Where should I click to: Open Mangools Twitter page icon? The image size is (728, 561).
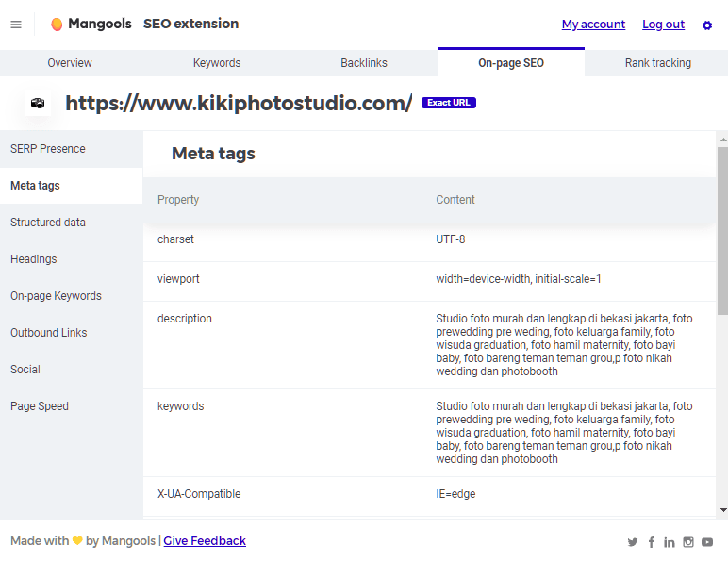633,542
